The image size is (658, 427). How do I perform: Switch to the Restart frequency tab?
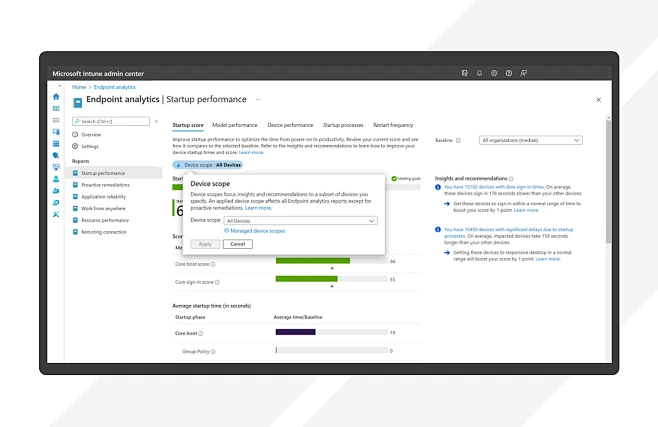coord(393,125)
